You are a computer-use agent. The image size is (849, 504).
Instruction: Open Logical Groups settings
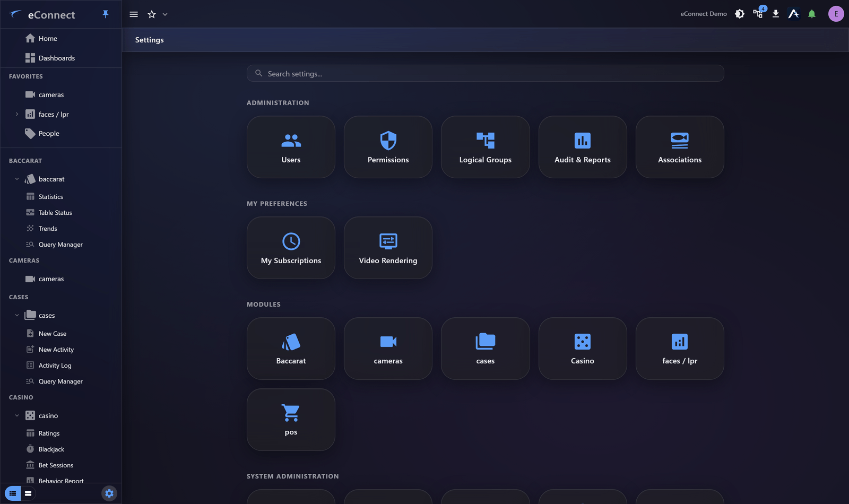coord(486,147)
